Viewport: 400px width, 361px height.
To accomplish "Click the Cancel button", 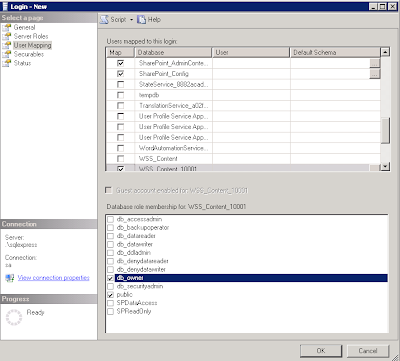I will click(x=368, y=351).
